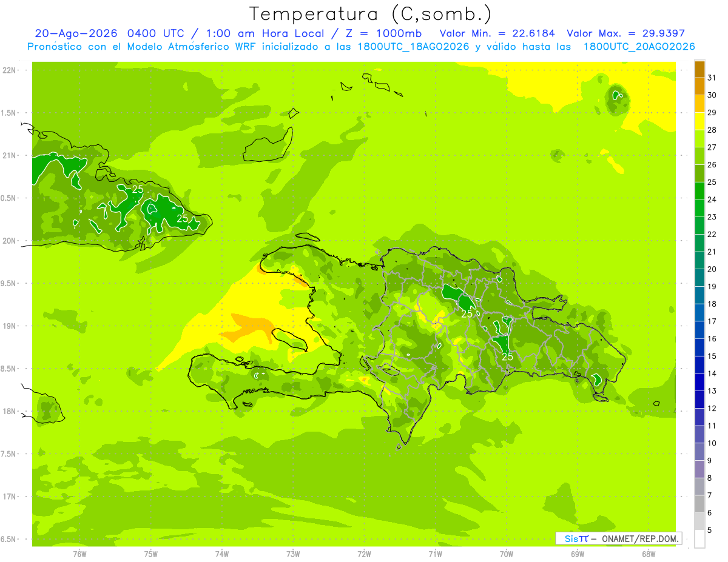
Task: Click the SisTT ONAMET/REP.DOM. watermark
Action: [x=619, y=538]
